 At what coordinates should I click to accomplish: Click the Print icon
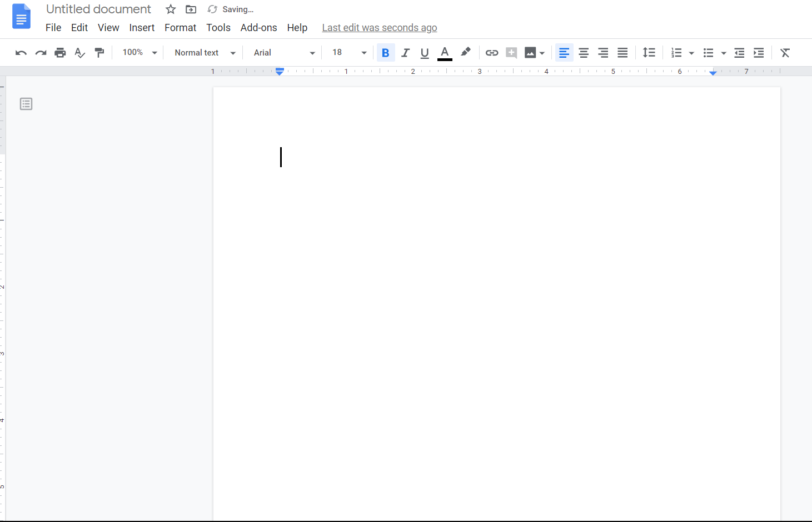click(60, 53)
